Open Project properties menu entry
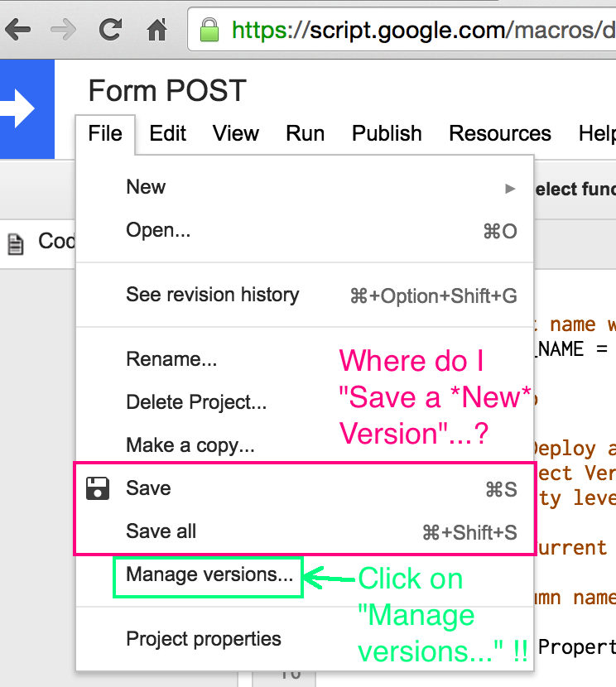The image size is (616, 687). [305, 639]
